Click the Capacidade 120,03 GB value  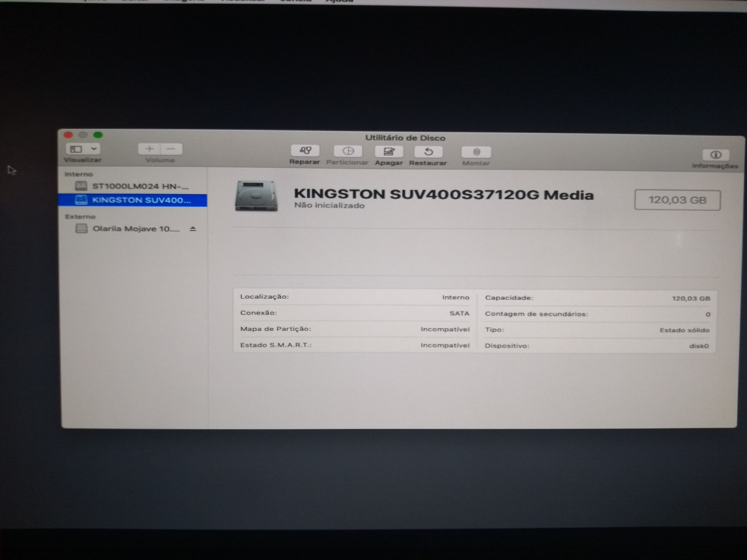691,299
